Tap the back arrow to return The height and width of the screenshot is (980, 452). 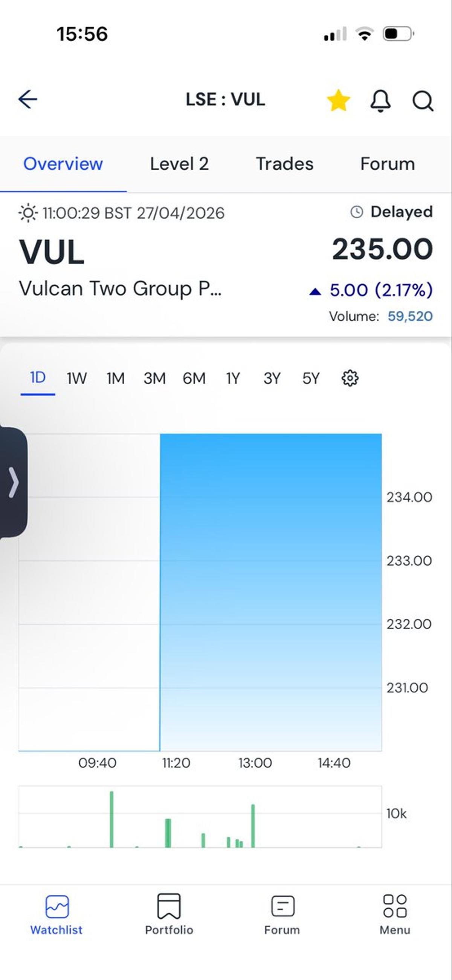pyautogui.click(x=27, y=100)
